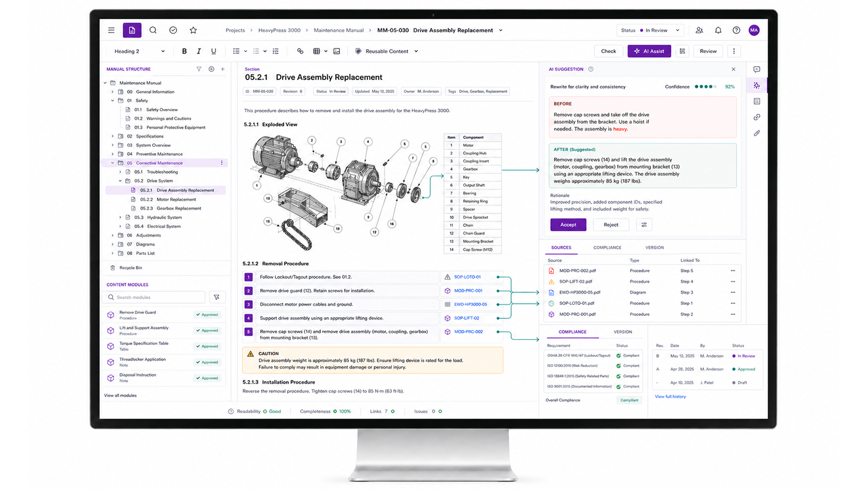
Task: Collapse the 05 Corrective Maintenance node
Action: click(113, 163)
